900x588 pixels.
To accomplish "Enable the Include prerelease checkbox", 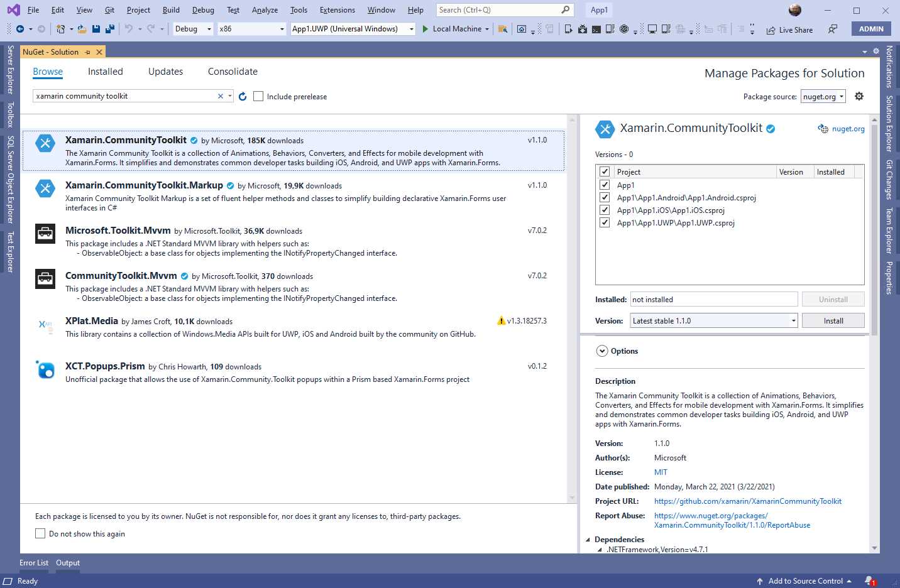I will pyautogui.click(x=258, y=96).
